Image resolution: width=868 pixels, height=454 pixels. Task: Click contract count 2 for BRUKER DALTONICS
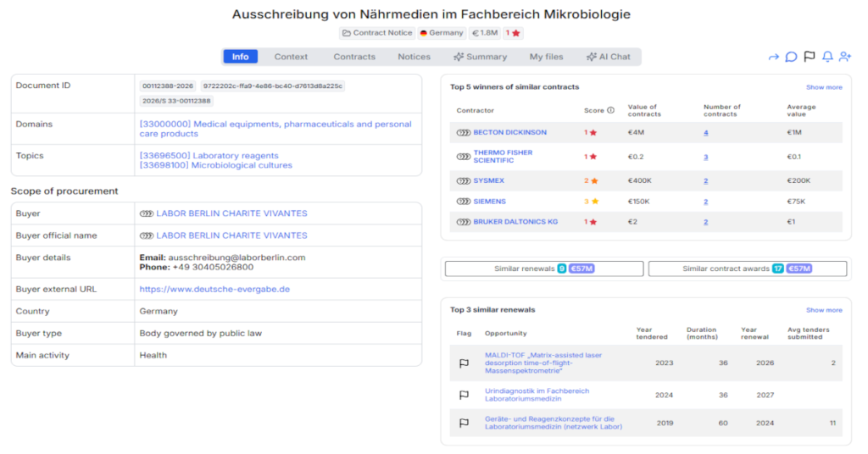(x=706, y=222)
